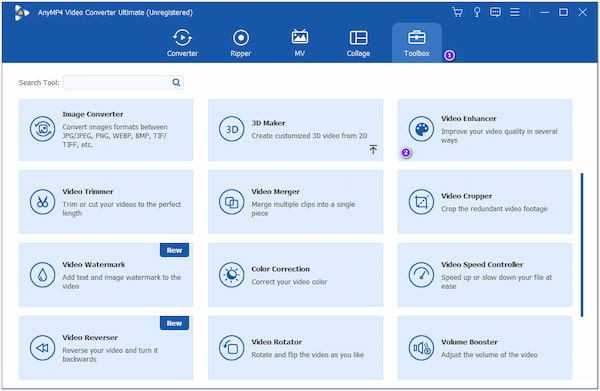
Task: Click 'Rotate and flip the video' description
Action: 307,355
